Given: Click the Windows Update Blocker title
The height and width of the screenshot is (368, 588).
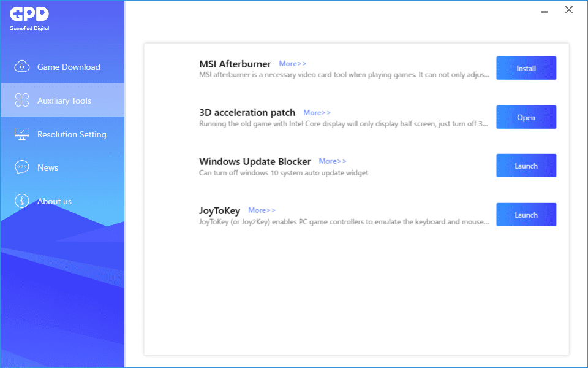Looking at the screenshot, I should [255, 161].
